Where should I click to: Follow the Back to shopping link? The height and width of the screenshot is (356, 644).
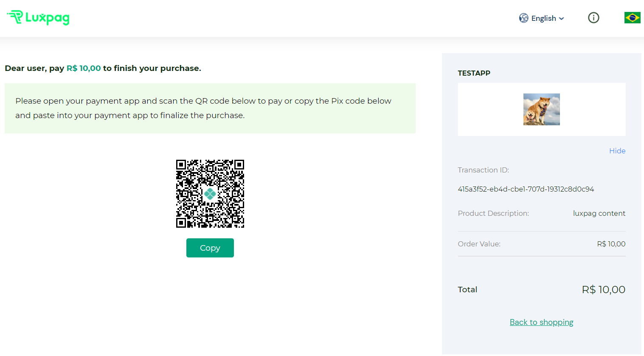click(x=541, y=322)
